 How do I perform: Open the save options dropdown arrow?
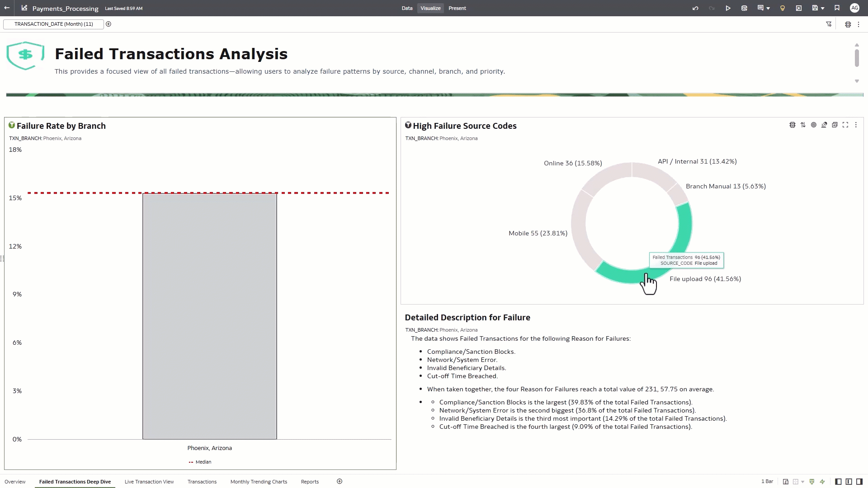pos(821,8)
